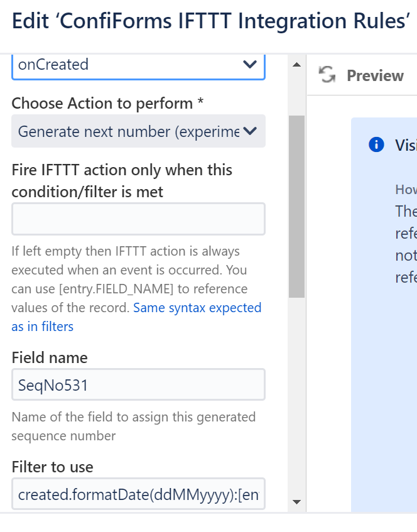Image resolution: width=417 pixels, height=532 pixels.
Task: Click the blue info icon in the Preview panel
Action: (x=376, y=144)
